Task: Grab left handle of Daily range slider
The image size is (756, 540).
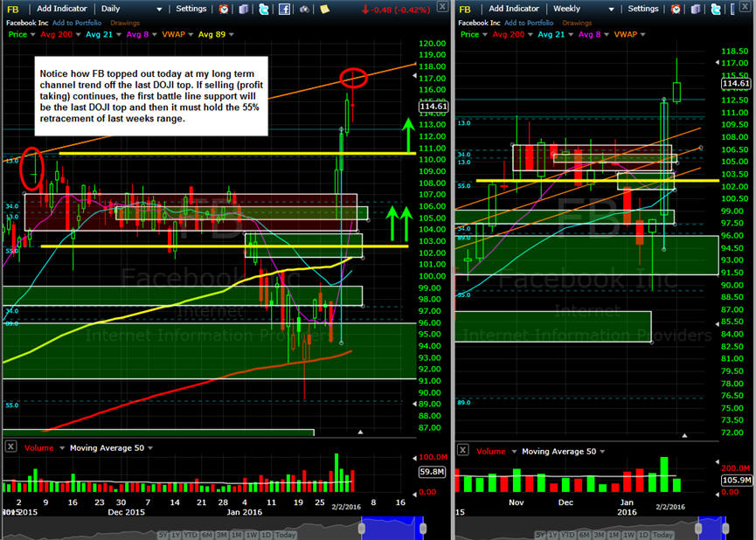Action: (362, 529)
